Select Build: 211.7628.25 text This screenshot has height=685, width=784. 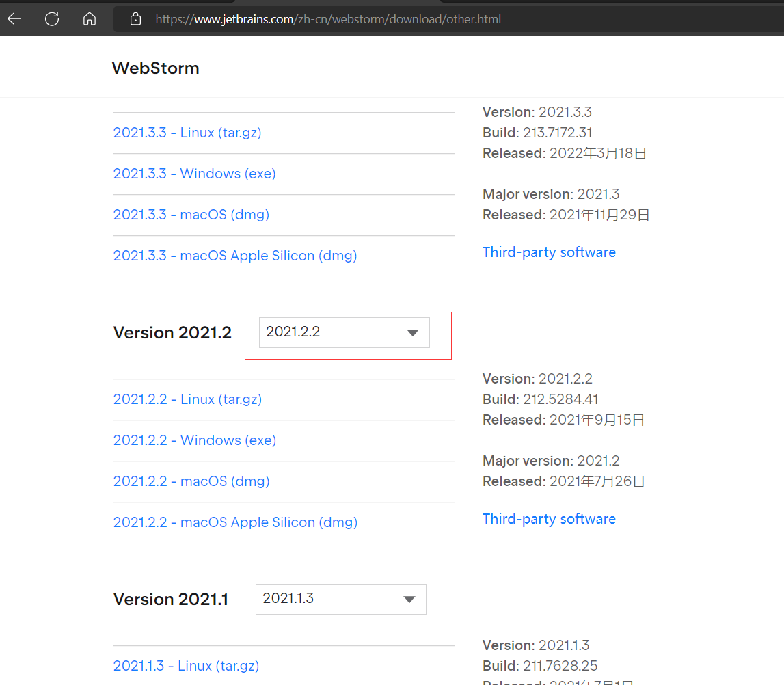pos(540,665)
